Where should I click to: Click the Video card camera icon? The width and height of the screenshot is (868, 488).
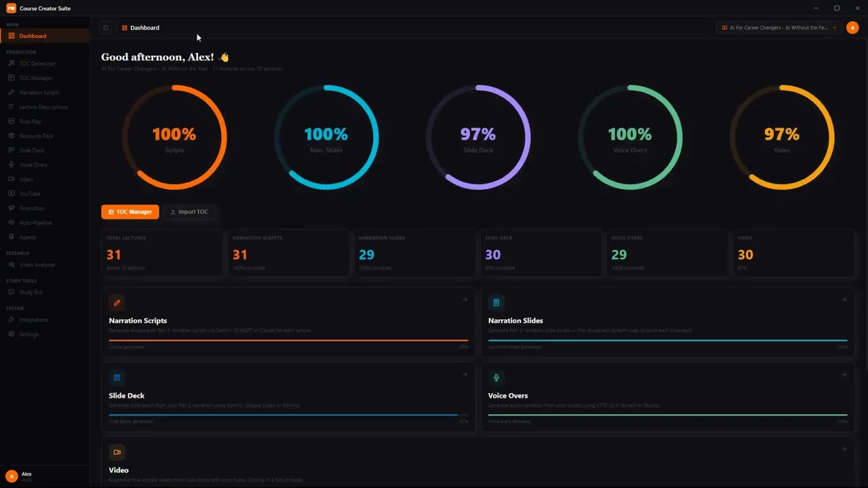tap(117, 452)
